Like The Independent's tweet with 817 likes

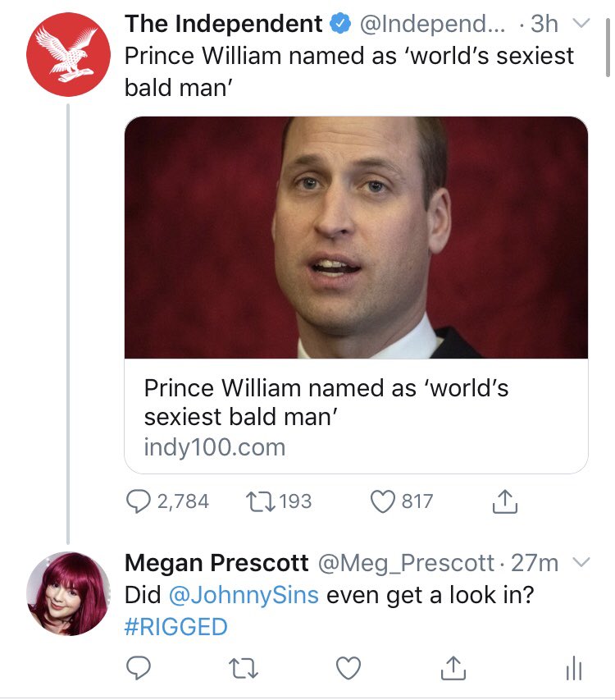click(383, 501)
